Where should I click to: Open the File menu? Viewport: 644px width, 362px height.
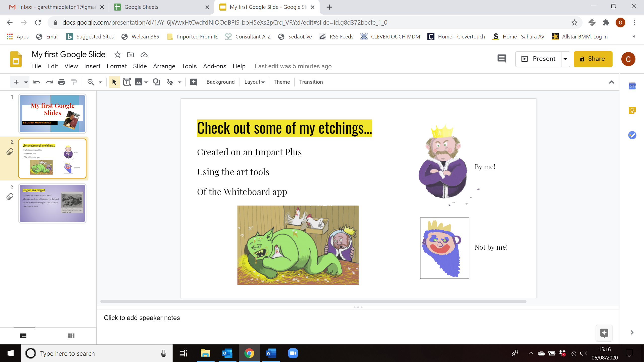point(36,66)
